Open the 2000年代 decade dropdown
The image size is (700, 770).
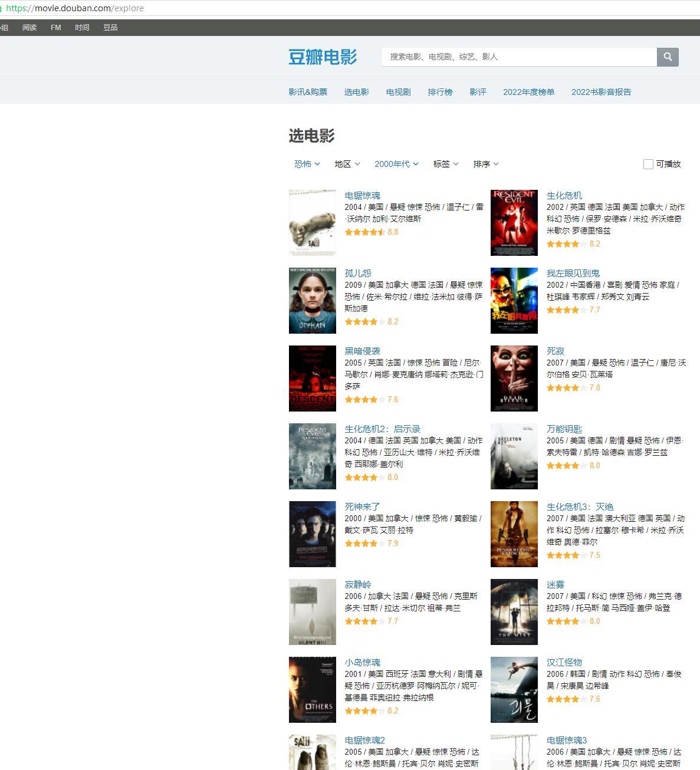[396, 164]
